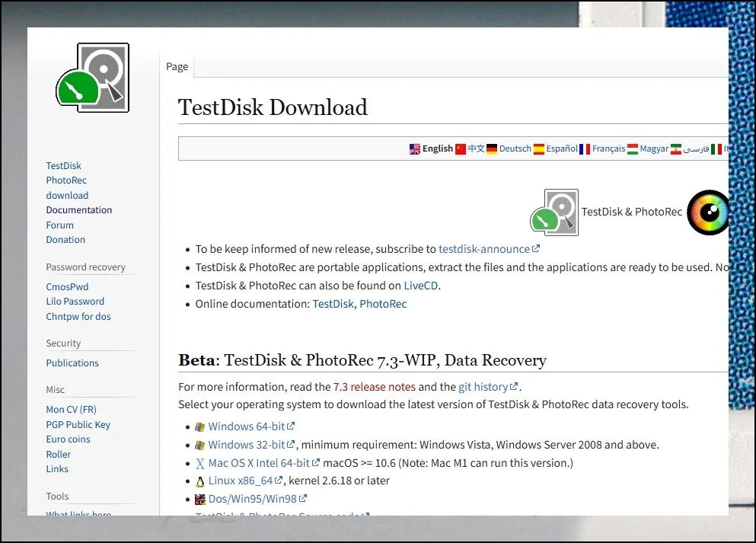Switch language to Français
This screenshot has width=756, height=543.
pyautogui.click(x=608, y=149)
